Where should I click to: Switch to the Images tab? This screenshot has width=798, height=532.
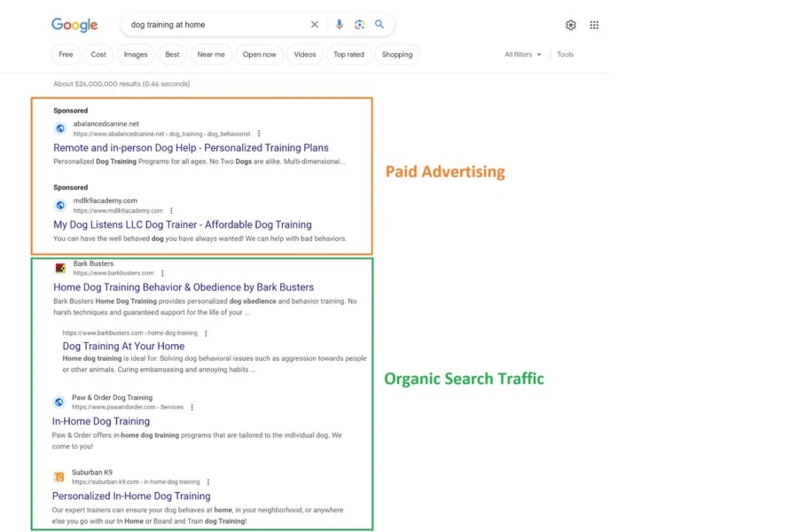[x=135, y=54]
